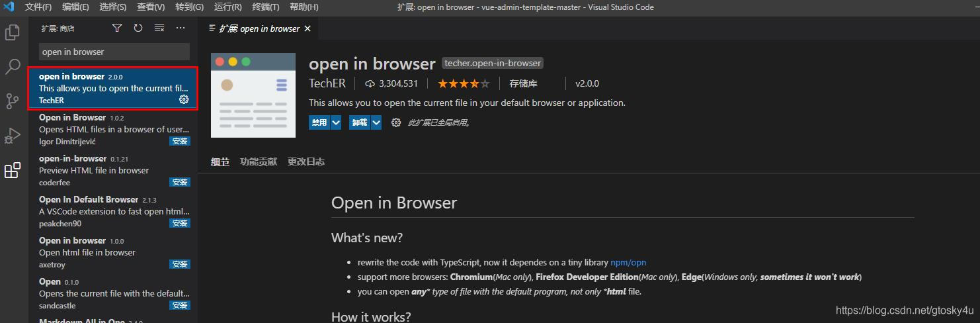Click the 禁用 disable button
This screenshot has width=980, height=323.
tap(319, 122)
